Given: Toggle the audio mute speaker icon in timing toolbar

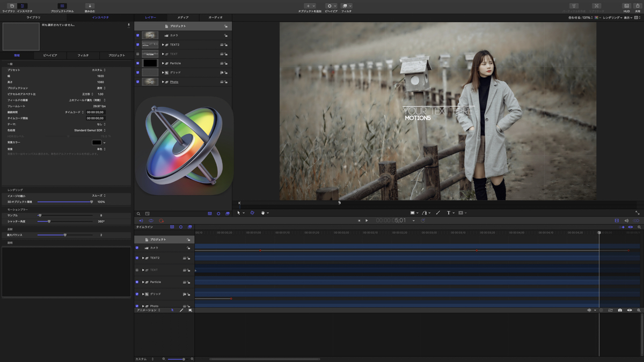Looking at the screenshot, I should click(x=141, y=220).
